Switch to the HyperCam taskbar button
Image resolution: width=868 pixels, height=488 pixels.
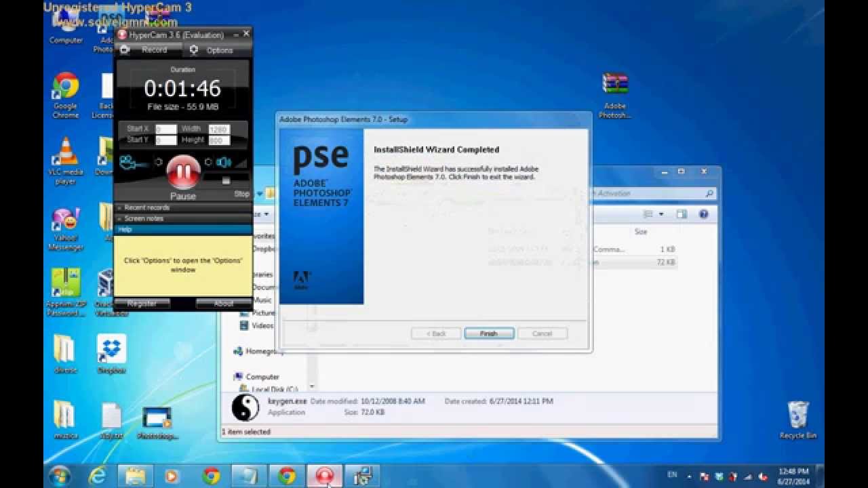pyautogui.click(x=324, y=476)
